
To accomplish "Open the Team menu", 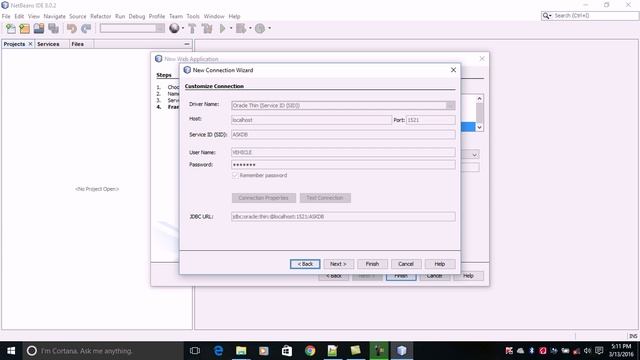I will tap(176, 16).
